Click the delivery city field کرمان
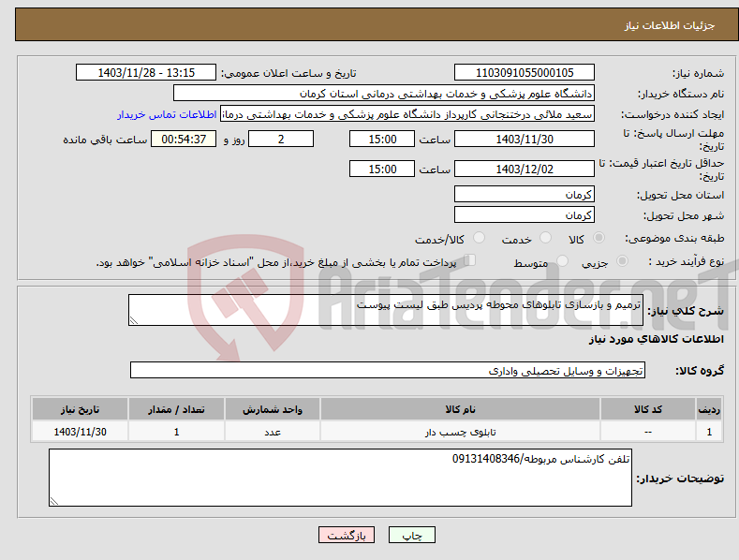Screen dimensions: 739x560 tap(525, 215)
